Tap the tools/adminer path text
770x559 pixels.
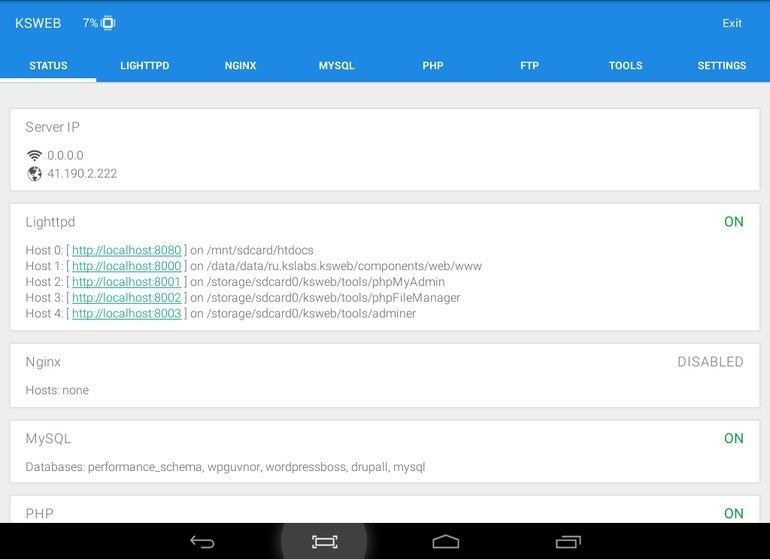pyautogui.click(x=311, y=313)
